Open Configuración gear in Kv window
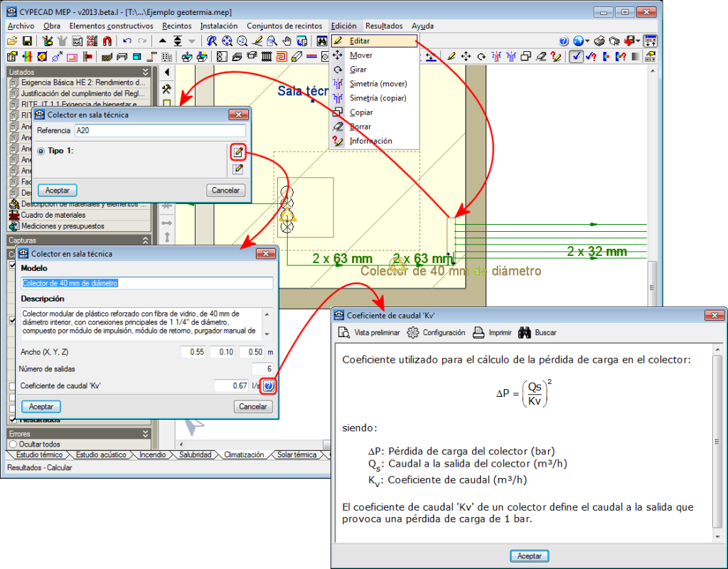 413,332
